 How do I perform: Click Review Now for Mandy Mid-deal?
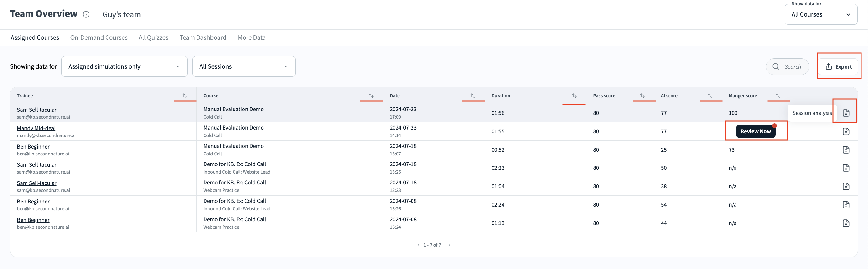click(755, 131)
